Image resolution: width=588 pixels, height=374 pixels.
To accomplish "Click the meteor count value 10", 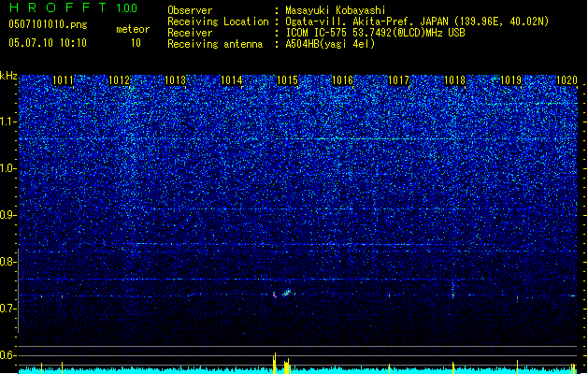I will (136, 43).
